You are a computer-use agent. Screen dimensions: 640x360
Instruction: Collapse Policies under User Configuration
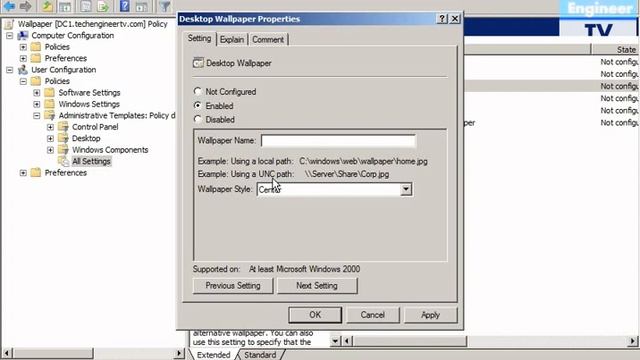pos(23,82)
